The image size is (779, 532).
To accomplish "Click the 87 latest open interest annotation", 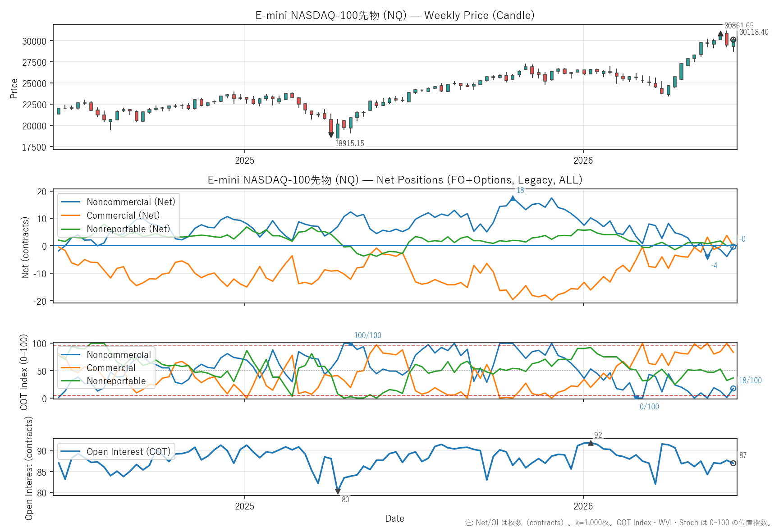I will pyautogui.click(x=743, y=455).
